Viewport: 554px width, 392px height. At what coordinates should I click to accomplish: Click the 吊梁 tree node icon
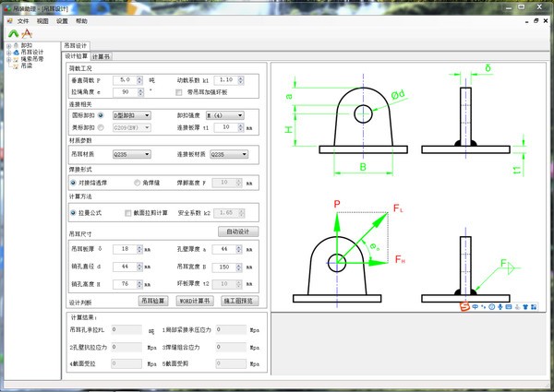point(16,67)
